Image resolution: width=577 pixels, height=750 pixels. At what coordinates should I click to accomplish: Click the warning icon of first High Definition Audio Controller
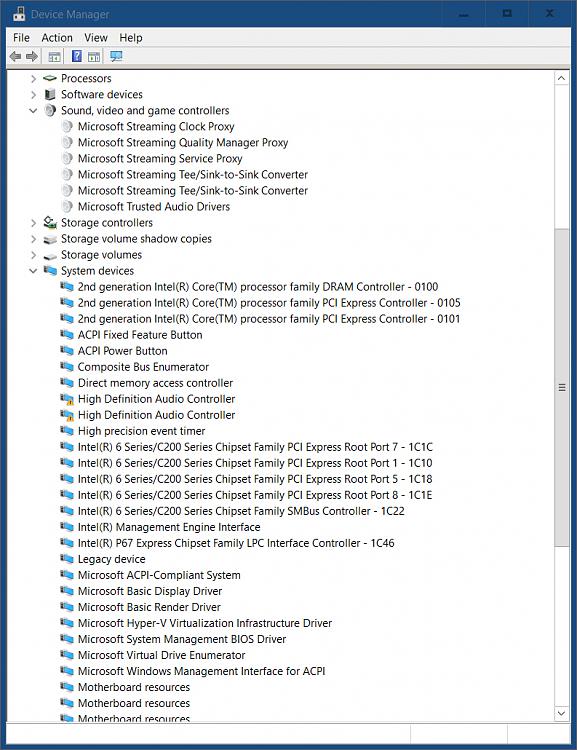click(x=67, y=399)
